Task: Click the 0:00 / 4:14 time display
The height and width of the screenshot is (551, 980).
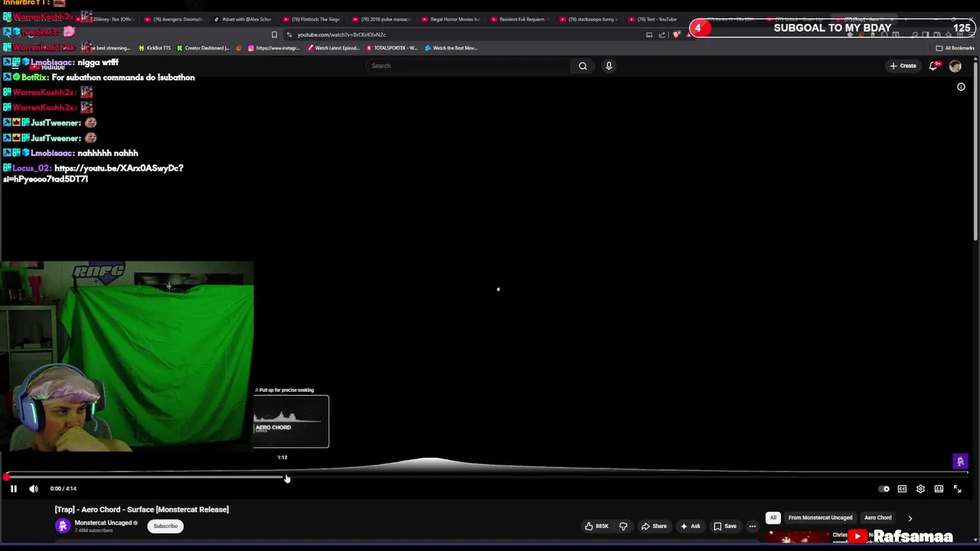Action: [64, 488]
